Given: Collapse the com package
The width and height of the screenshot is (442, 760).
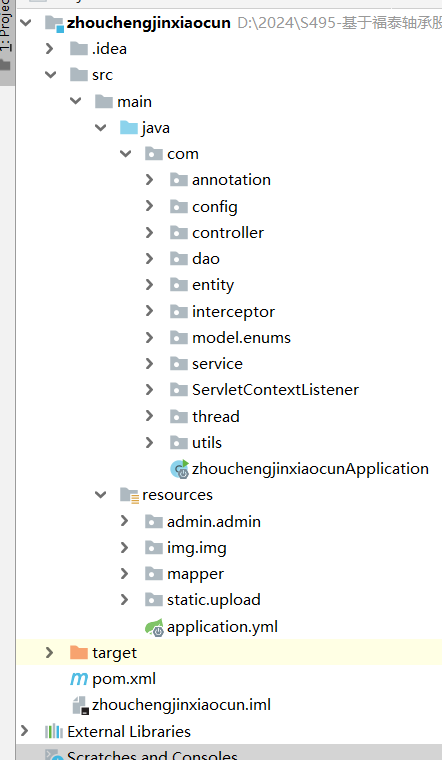Looking at the screenshot, I should (x=126, y=154).
